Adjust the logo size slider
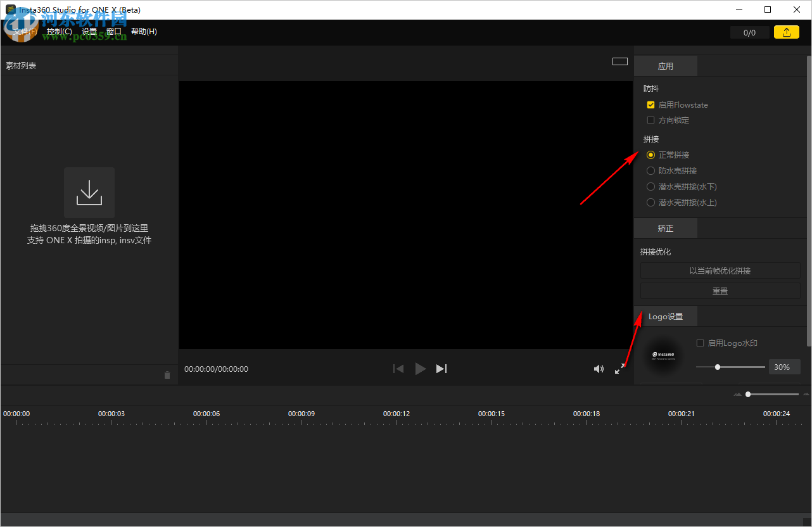 click(730, 367)
